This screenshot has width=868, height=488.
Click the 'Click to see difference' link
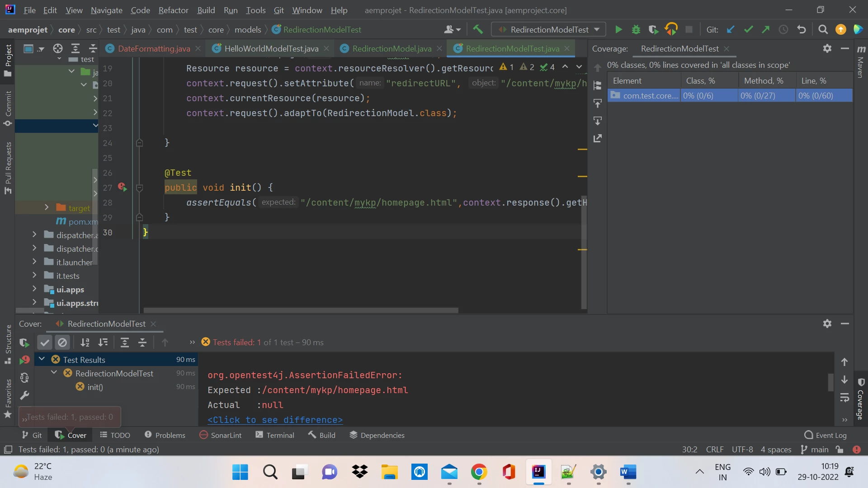(275, 420)
